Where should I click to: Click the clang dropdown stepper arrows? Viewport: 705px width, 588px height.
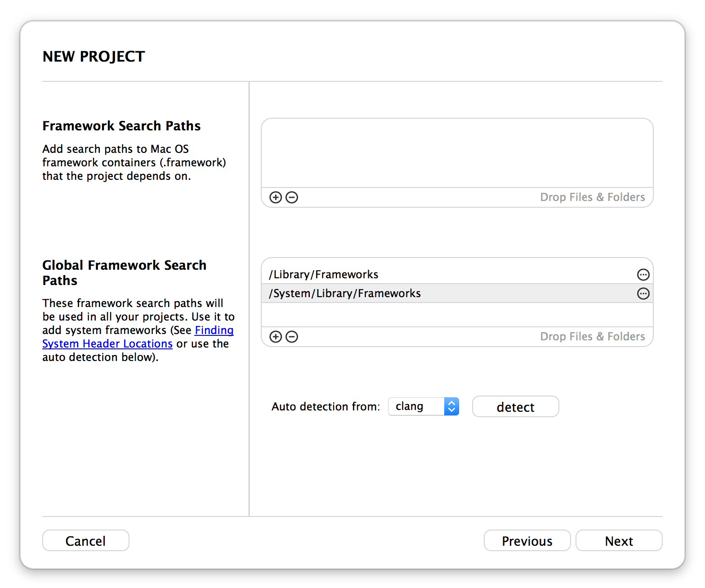point(451,406)
